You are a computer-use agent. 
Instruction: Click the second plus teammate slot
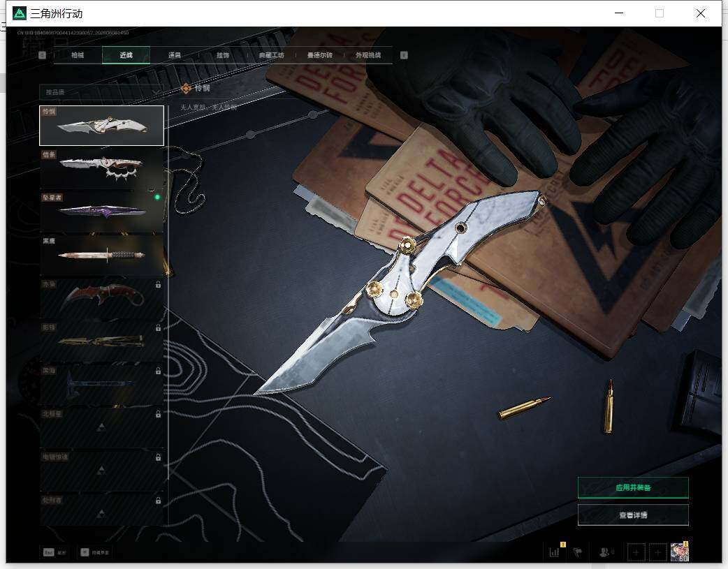657,552
